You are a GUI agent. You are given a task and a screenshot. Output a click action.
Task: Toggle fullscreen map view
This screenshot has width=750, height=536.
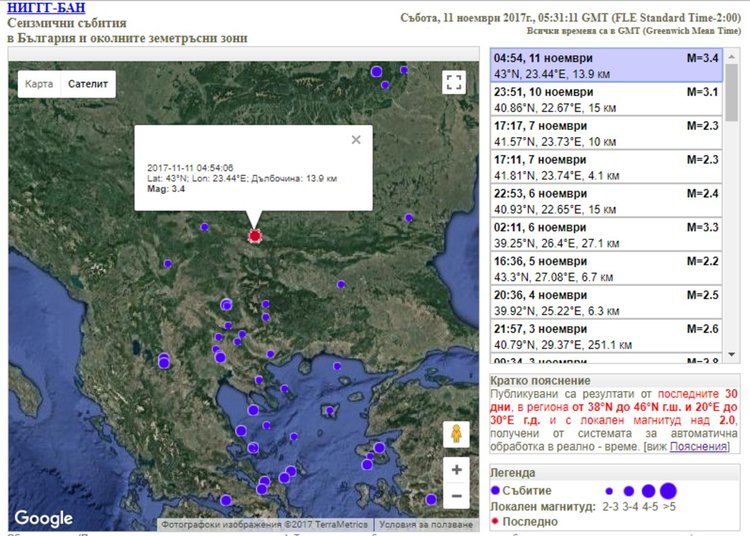click(454, 83)
